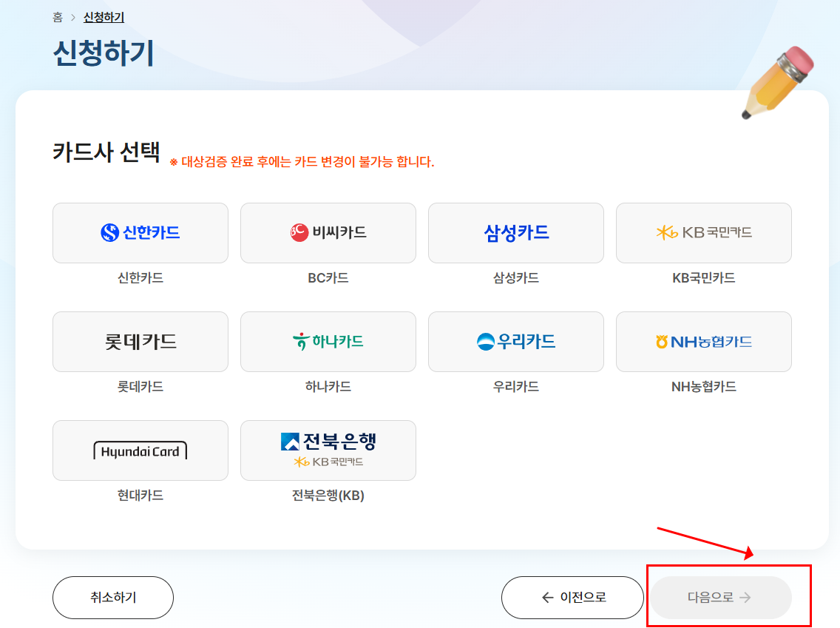Click the 현대카드 caption text

pos(140,495)
